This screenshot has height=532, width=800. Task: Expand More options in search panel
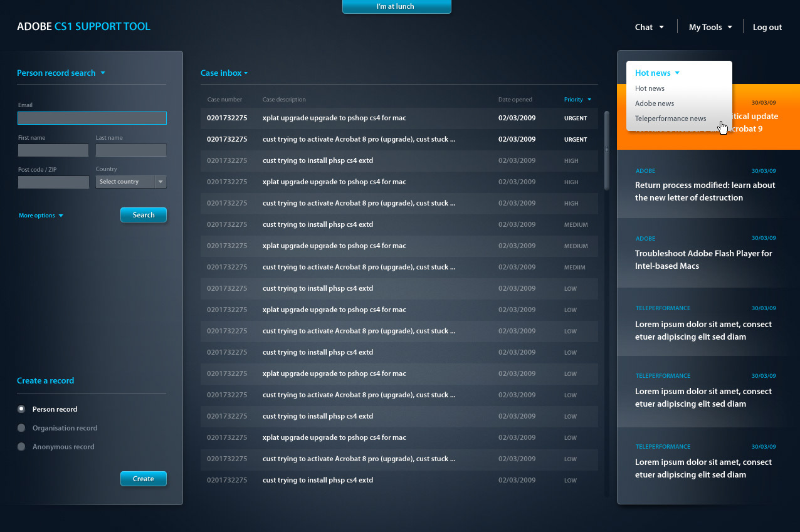pyautogui.click(x=41, y=216)
